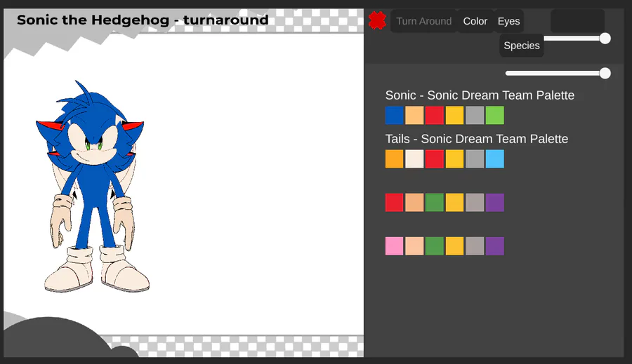Pick the pink swatch in bottom palette row
Viewport: 632px width, 364px height.
pos(394,246)
